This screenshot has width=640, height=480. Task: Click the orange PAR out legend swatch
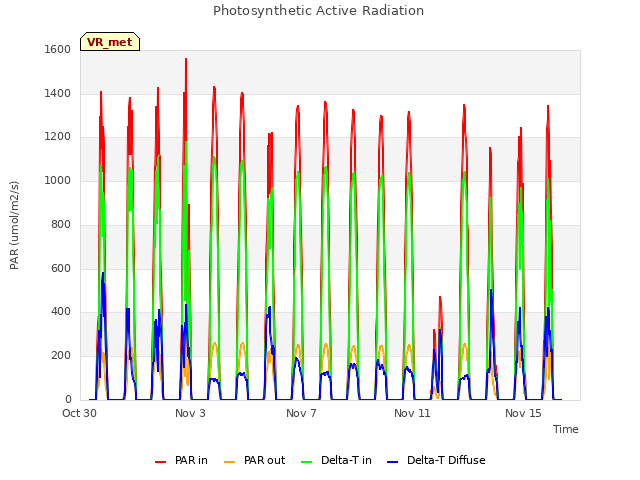point(230,462)
